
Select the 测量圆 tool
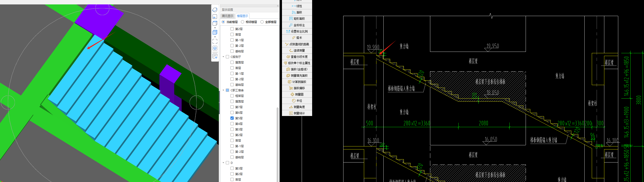(297, 94)
